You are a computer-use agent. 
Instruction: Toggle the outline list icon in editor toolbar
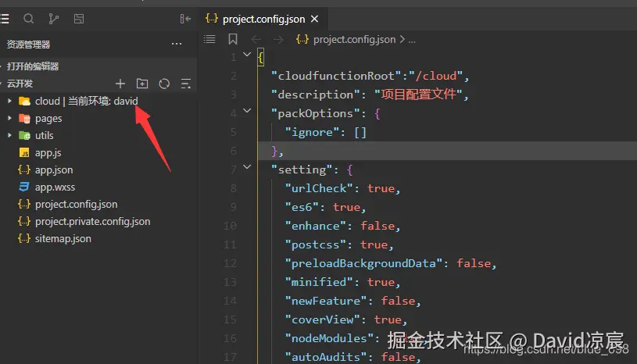tap(209, 39)
